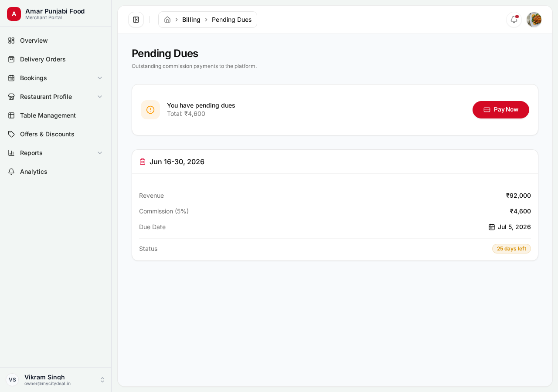Click the billing period clipboard icon

[x=143, y=162]
